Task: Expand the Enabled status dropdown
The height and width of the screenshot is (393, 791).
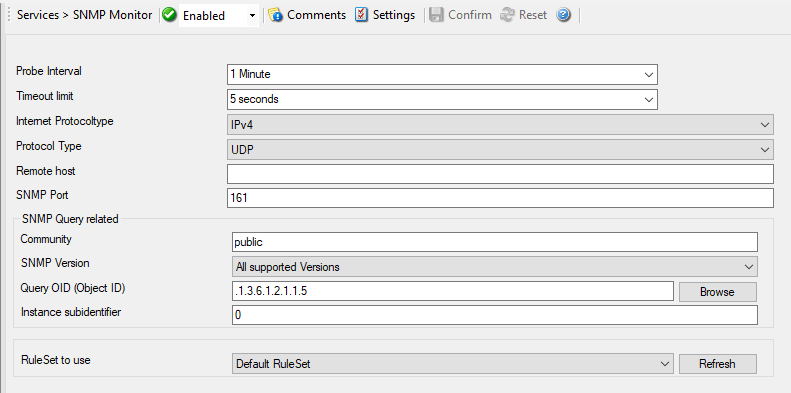Action: [x=252, y=16]
